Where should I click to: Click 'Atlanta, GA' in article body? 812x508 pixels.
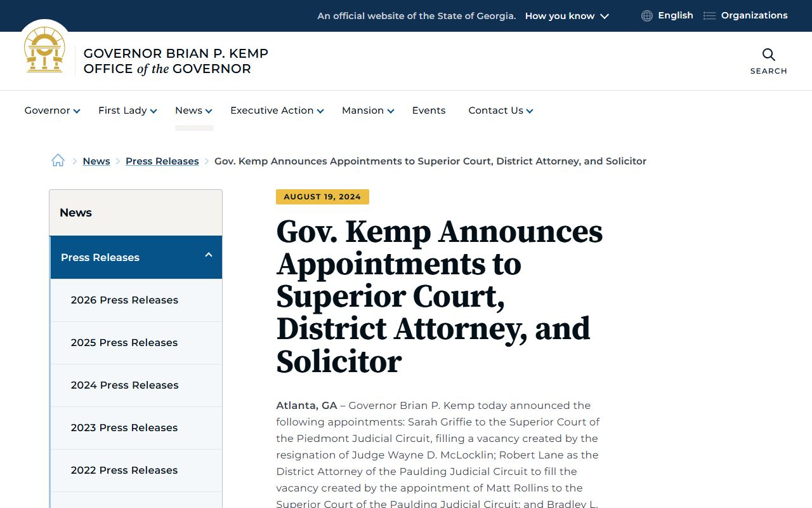pos(306,405)
